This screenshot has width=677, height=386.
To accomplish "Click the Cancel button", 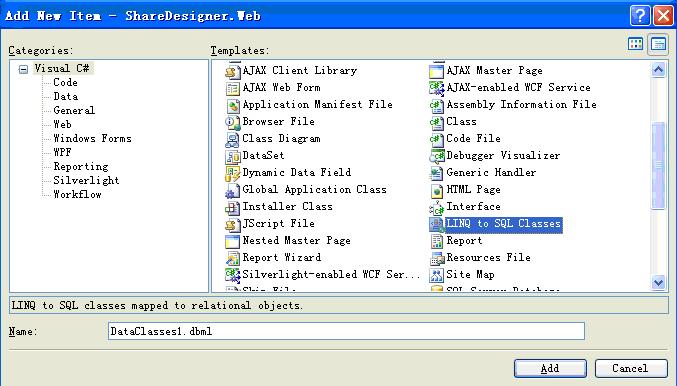I will coord(631,368).
